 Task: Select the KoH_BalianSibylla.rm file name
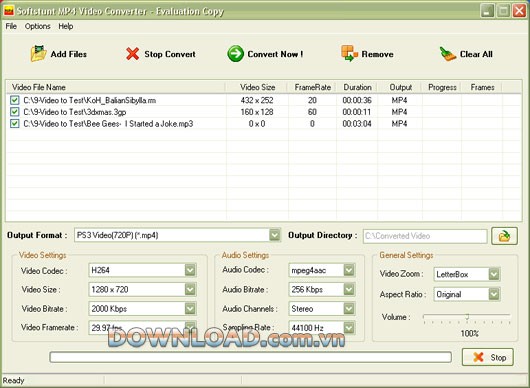tap(90, 100)
